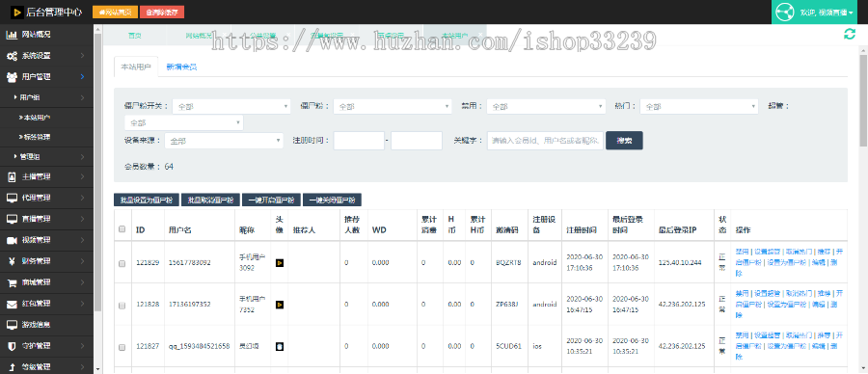Click the 批量取消僵尸粉 button

click(210, 200)
